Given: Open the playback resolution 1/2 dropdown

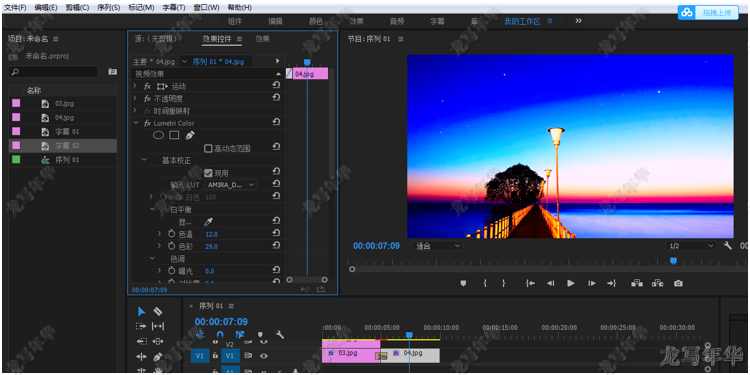Looking at the screenshot, I should (x=691, y=246).
